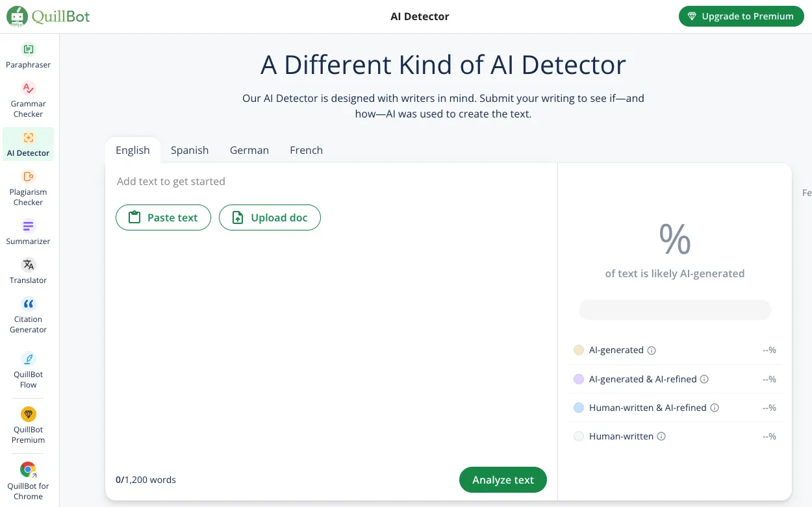Viewport: 812px width, 507px height.
Task: Click the Upload doc button
Action: click(x=270, y=217)
